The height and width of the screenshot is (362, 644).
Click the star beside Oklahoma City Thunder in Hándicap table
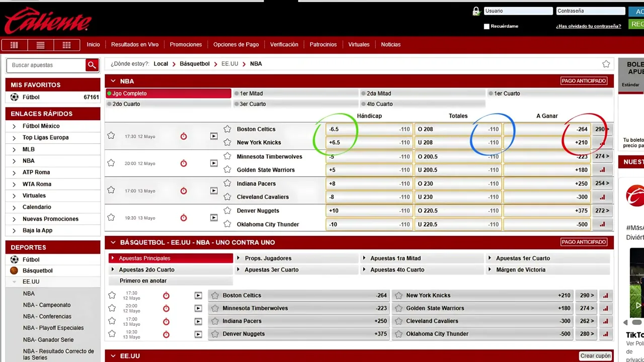[x=227, y=224]
